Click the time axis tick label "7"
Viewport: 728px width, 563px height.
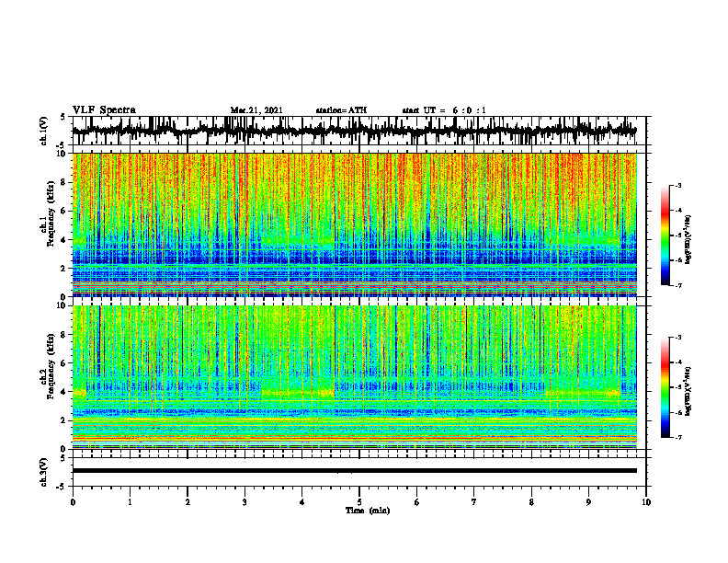(x=474, y=502)
